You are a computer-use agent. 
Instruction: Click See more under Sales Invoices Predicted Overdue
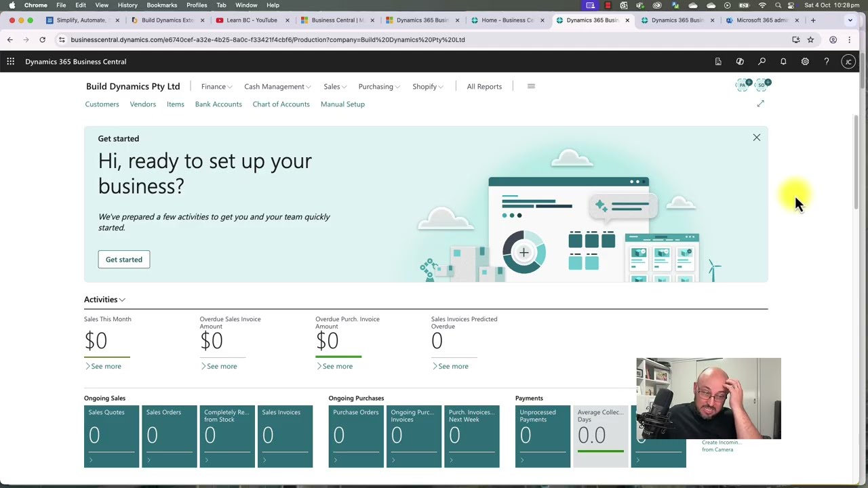[450, 367]
